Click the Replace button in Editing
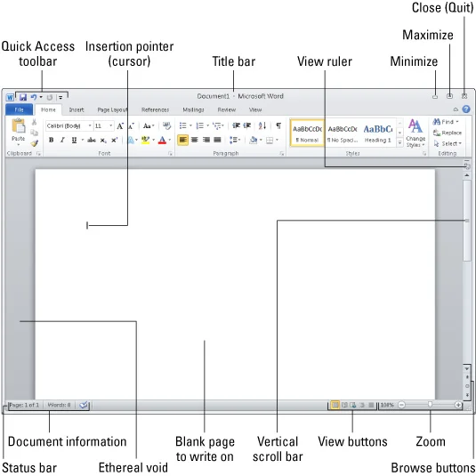 pyautogui.click(x=448, y=133)
